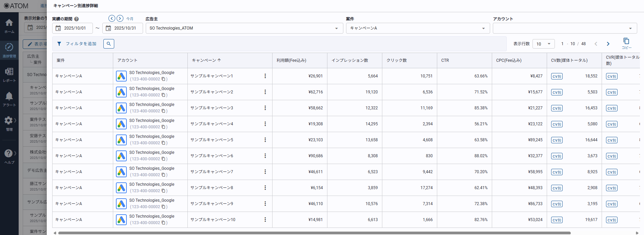Click the 利用額(Fee込み) column header
Screen dimensions: 644x235
[291, 60]
